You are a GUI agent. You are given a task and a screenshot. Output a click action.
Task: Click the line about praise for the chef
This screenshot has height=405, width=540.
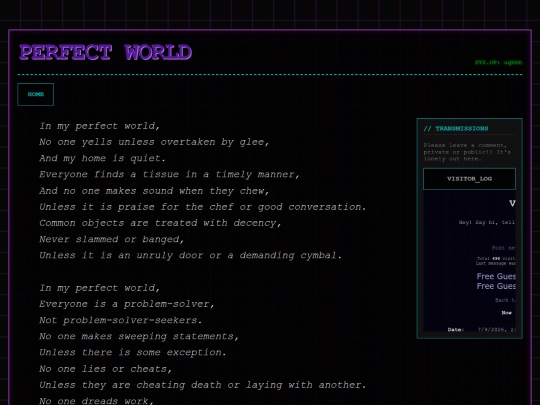point(202,207)
